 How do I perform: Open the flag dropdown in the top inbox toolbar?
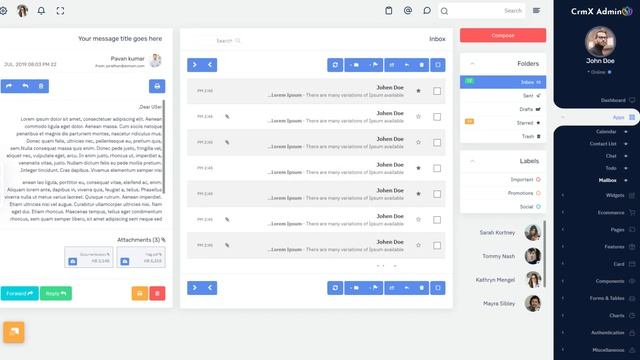pyautogui.click(x=373, y=65)
